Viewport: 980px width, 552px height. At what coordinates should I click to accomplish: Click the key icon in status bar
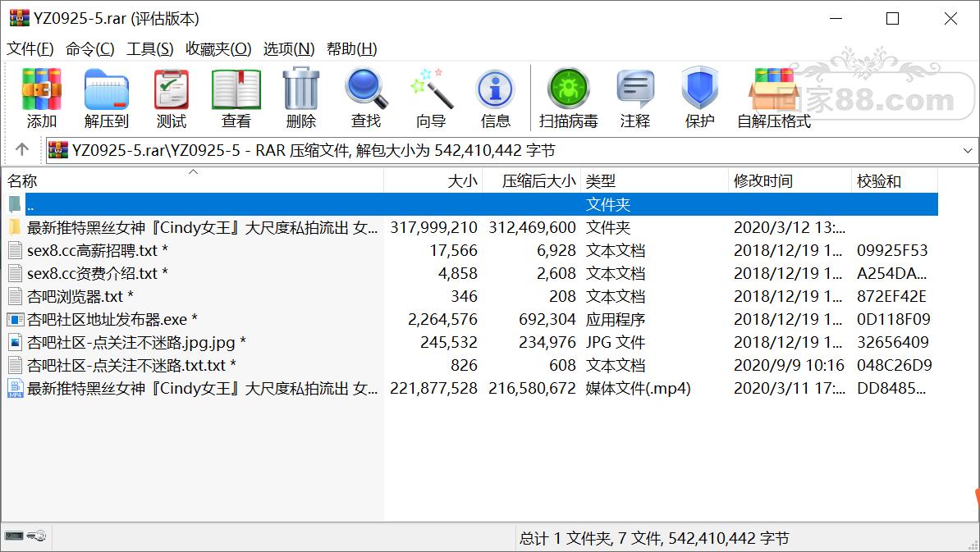click(36, 536)
